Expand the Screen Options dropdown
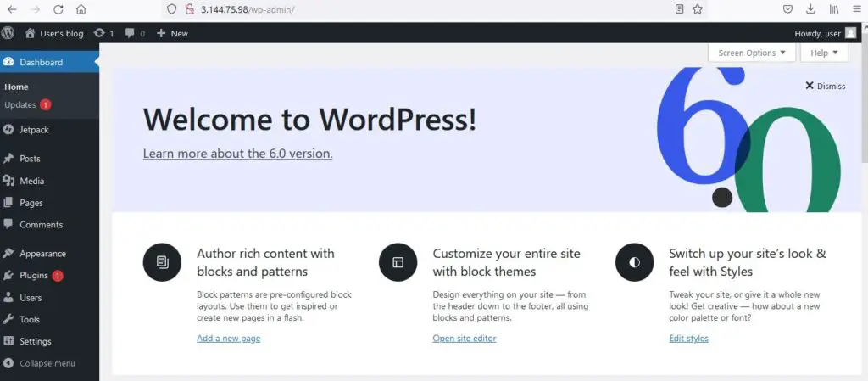 (752, 53)
